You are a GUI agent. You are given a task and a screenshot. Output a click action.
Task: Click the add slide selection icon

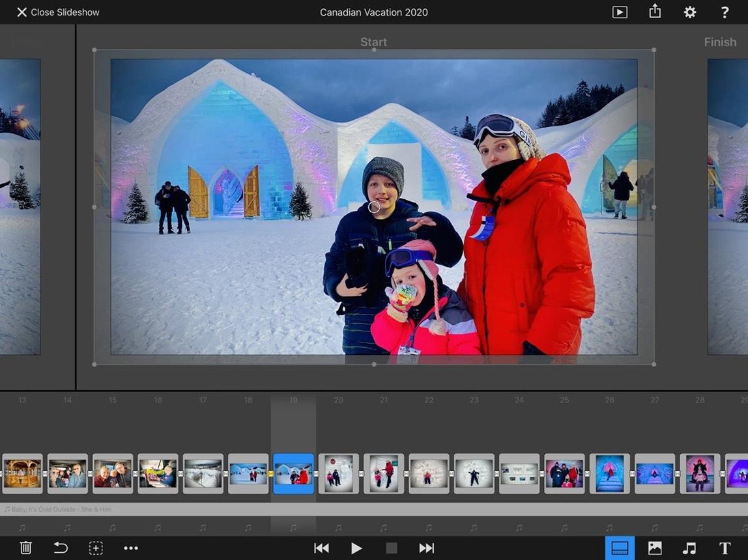point(96,548)
